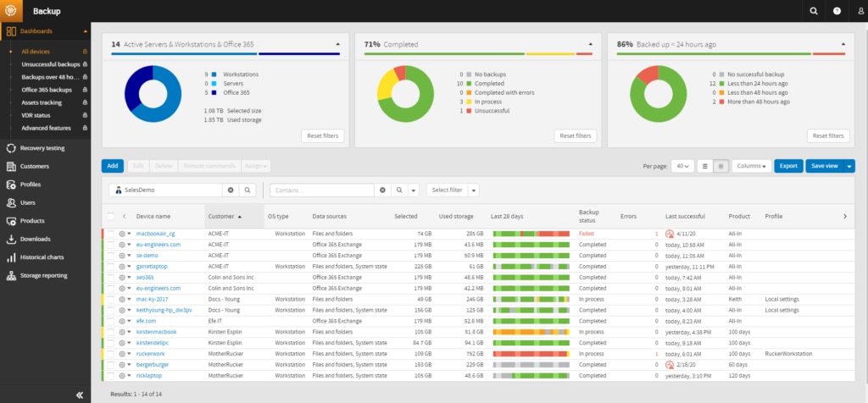Screen dimensions: 868x403
Task: Switch to list view icon
Action: [x=704, y=166]
